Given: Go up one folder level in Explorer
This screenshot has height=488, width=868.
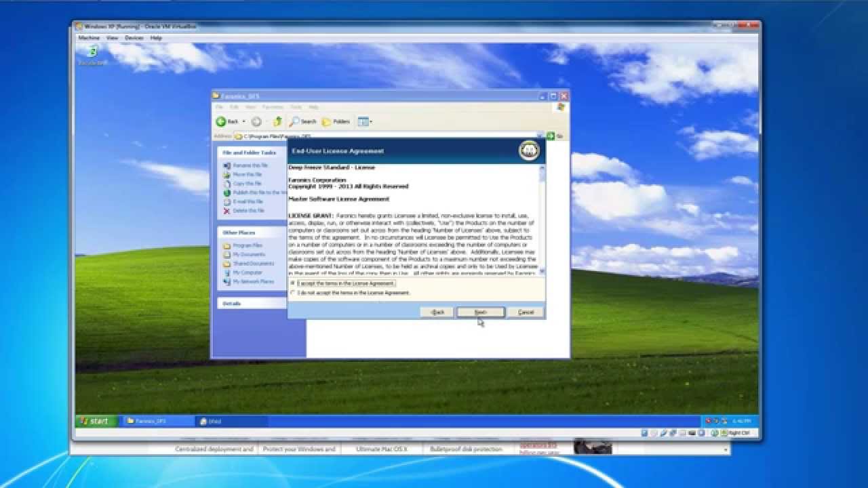Looking at the screenshot, I should [277, 122].
